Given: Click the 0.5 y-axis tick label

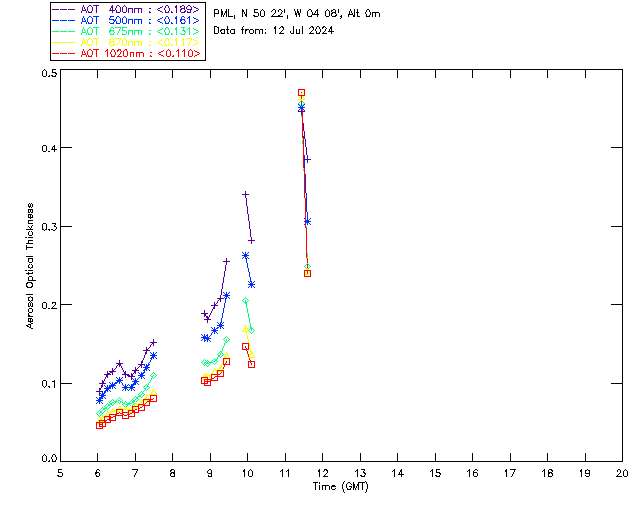Looking at the screenshot, I should click(x=49, y=73).
